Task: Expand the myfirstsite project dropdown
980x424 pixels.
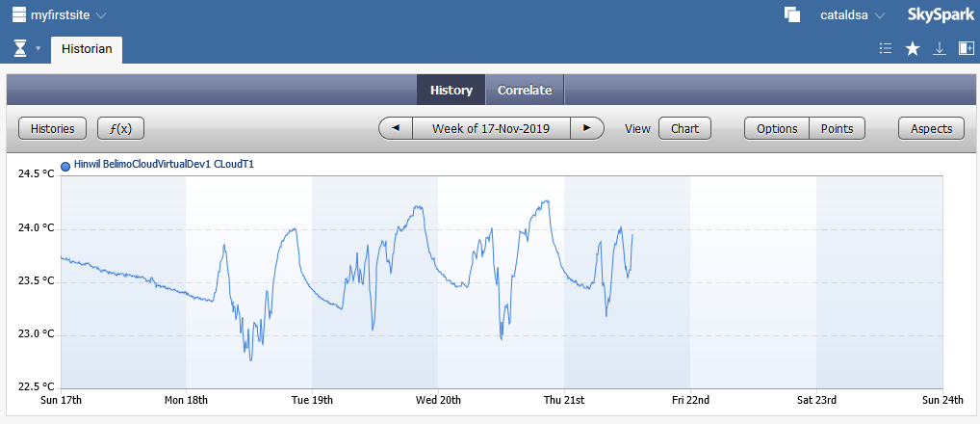Action: pos(101,15)
